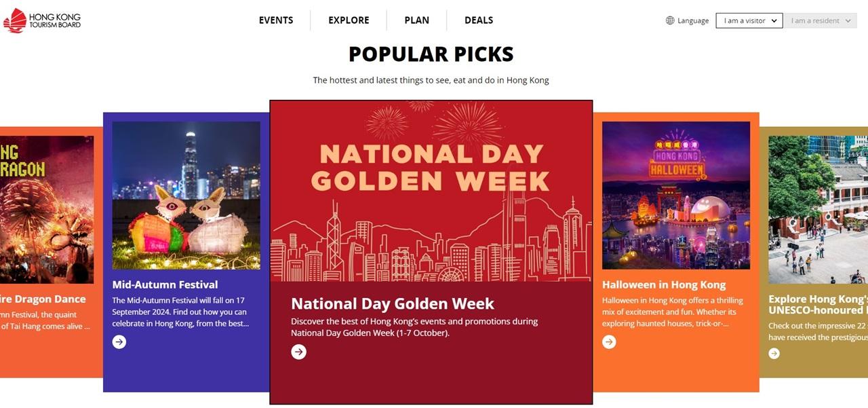Open the Events menu
Screen dimensions: 868x408
coord(276,20)
